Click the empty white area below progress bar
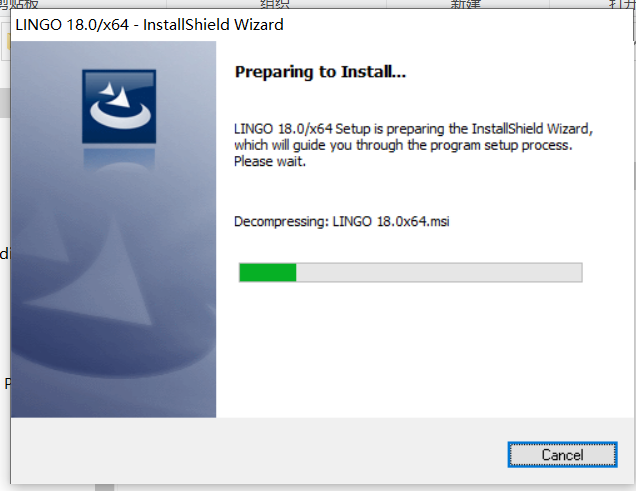 pos(422,349)
